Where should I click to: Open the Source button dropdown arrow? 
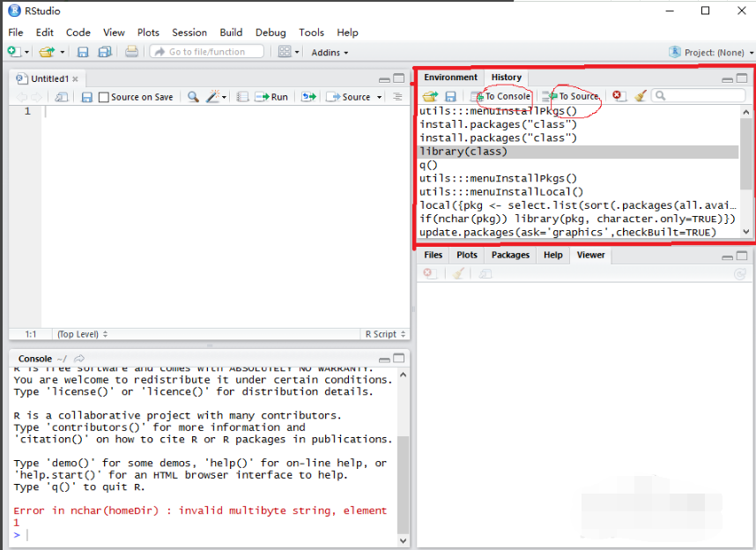click(380, 97)
